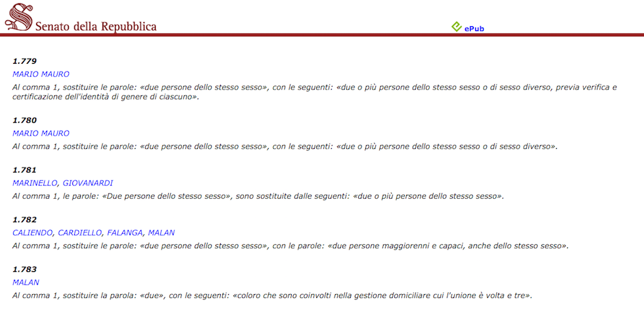This screenshot has width=644, height=310.
Task: Open the CARDIELLO senator link
Action: pos(80,233)
